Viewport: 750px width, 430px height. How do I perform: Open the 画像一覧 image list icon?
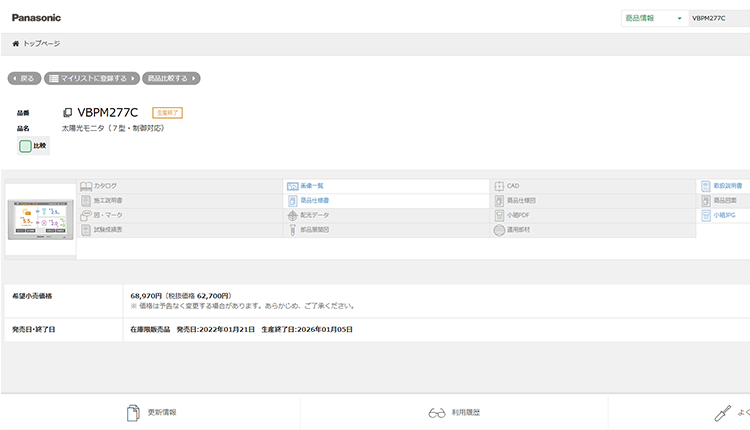[293, 186]
